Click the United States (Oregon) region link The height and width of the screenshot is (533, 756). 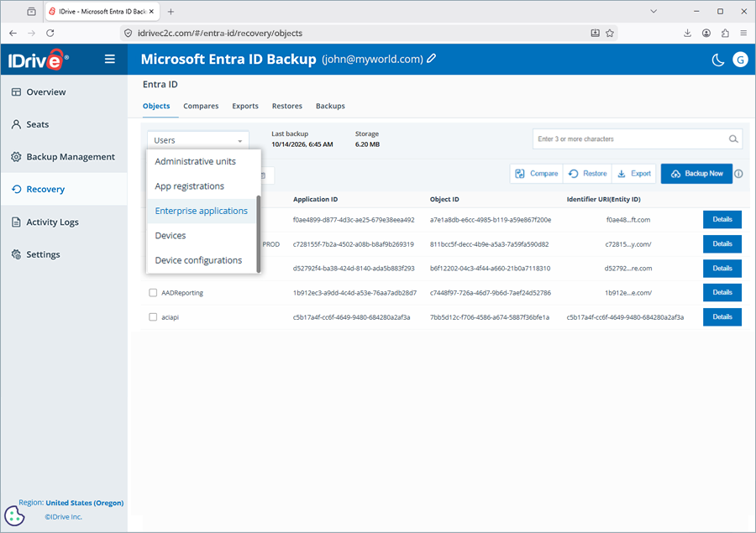[x=84, y=503]
